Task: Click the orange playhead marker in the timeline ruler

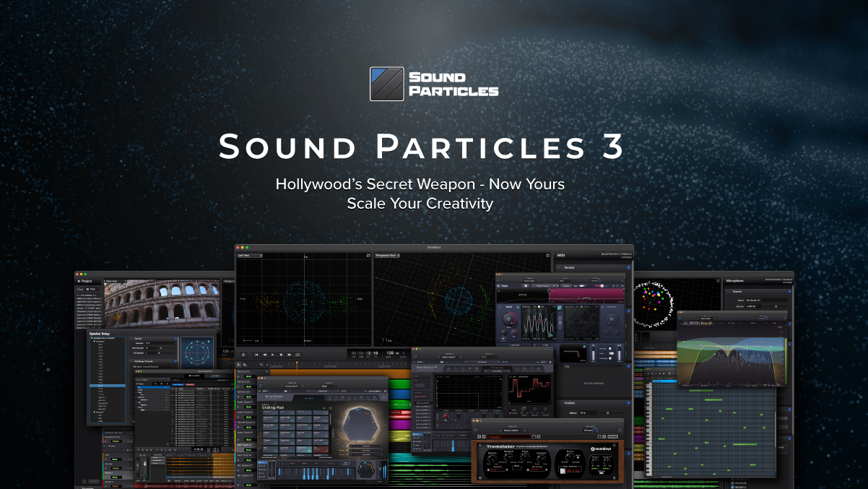Action: (297, 363)
